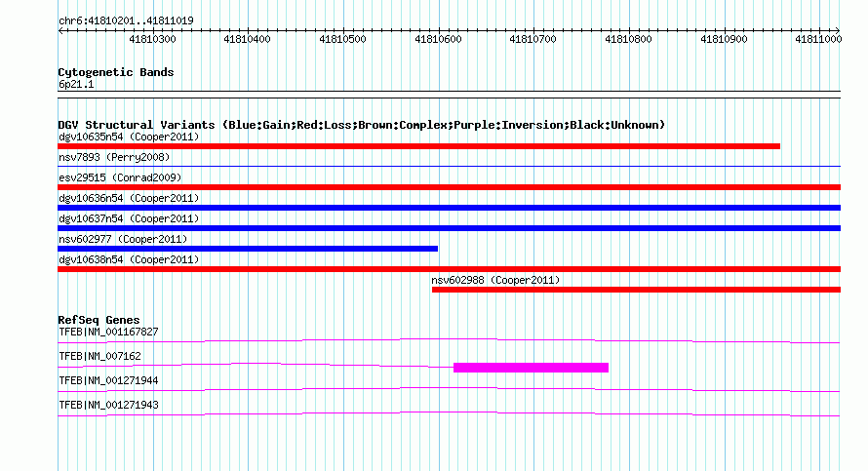The height and width of the screenshot is (471, 868).
Task: Click ruler position 41810400
Action: [x=247, y=39]
